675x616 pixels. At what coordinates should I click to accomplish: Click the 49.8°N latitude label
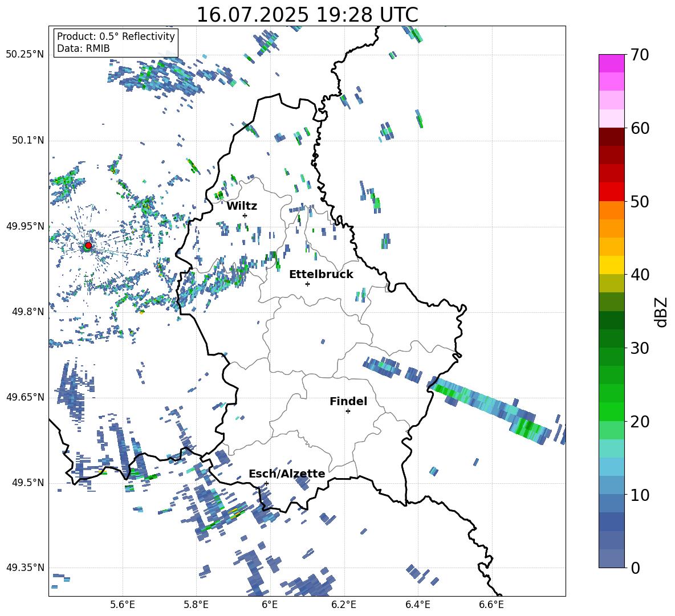(x=27, y=312)
